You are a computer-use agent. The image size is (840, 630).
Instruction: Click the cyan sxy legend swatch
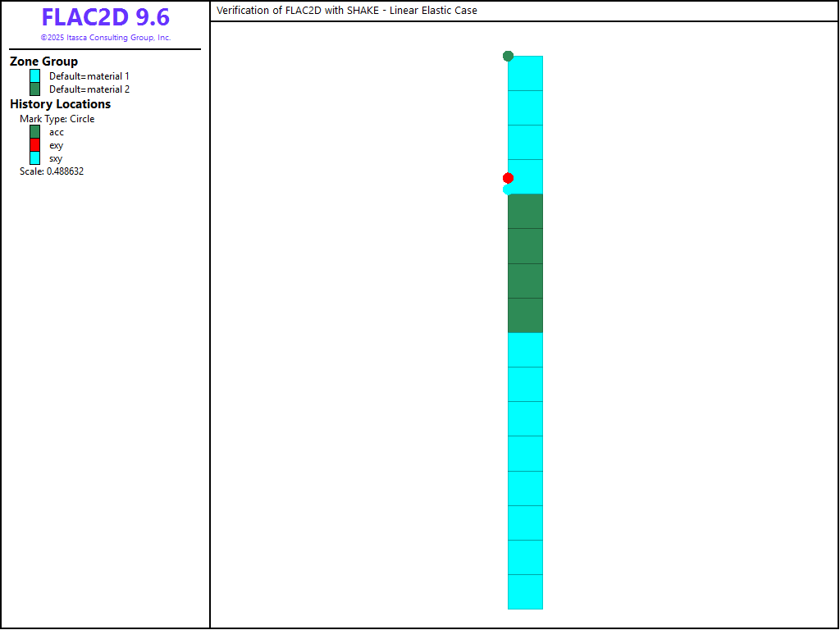(35, 158)
